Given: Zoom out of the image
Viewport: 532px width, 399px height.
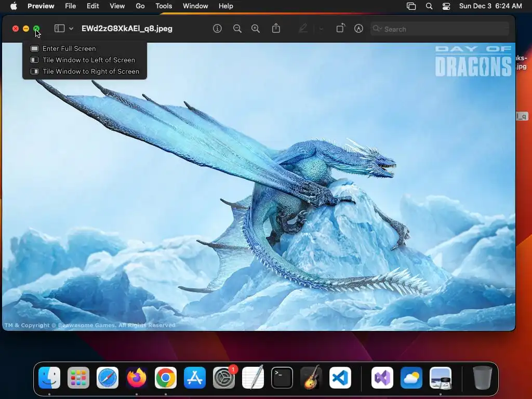Looking at the screenshot, I should tap(237, 29).
